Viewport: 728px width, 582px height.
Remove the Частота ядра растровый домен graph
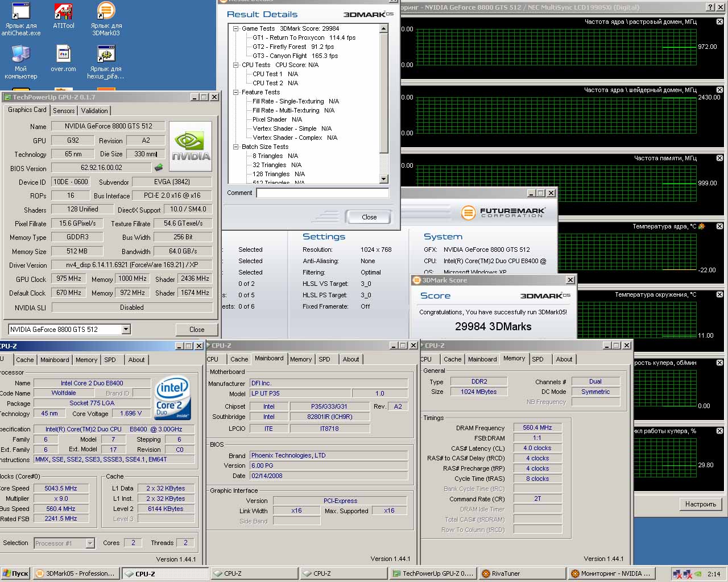tap(719, 22)
